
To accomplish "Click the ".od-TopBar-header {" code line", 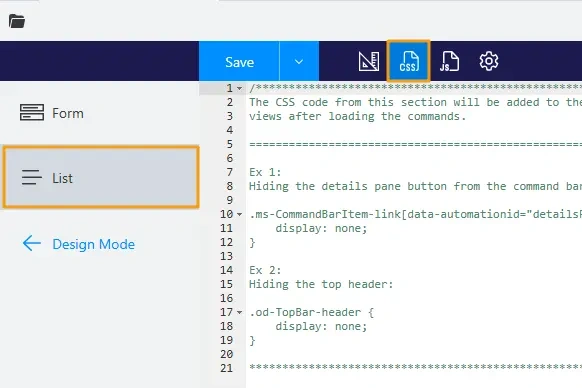I will point(311,312).
